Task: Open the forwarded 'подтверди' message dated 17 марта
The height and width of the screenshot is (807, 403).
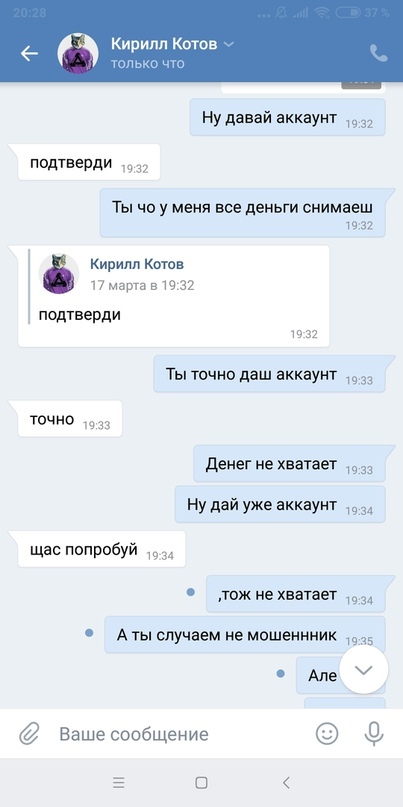Action: pos(173,296)
